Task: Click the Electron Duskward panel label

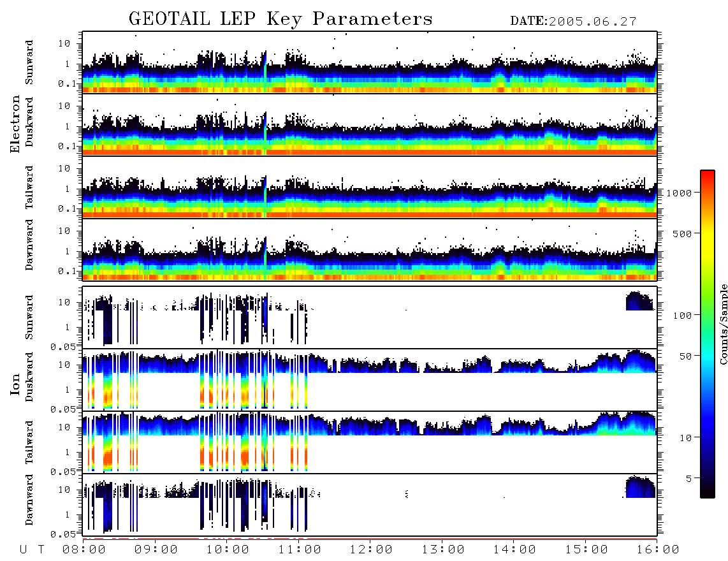Action: tap(29, 122)
